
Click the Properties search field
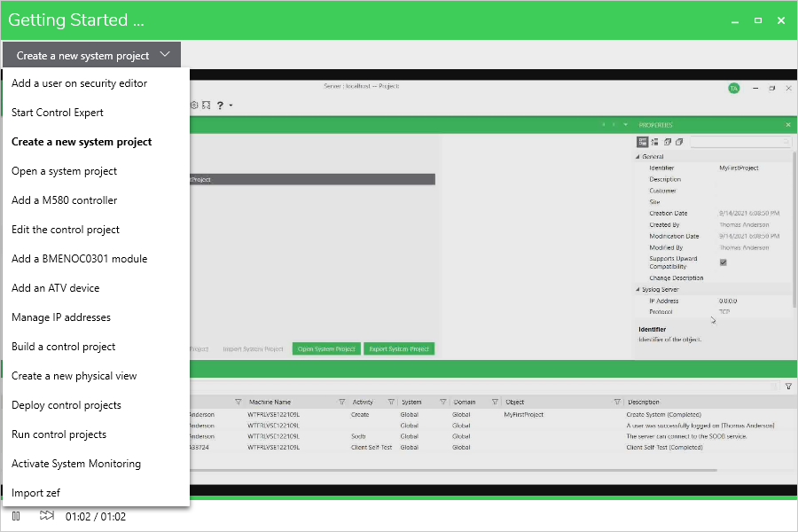pos(740,142)
